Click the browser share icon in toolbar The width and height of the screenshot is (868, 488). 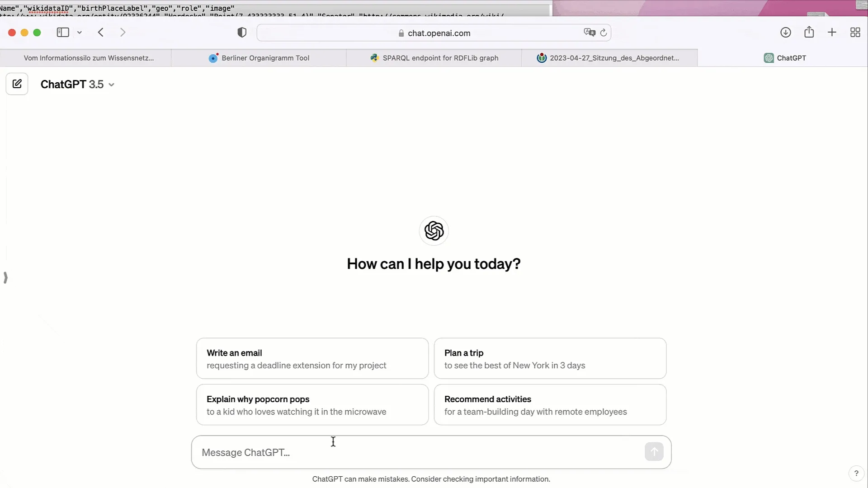[x=809, y=32]
